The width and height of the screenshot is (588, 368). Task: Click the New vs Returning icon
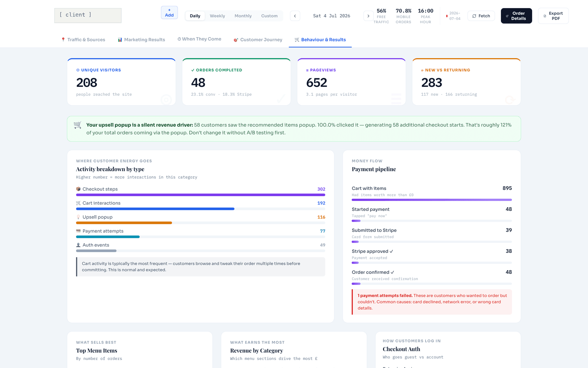[422, 70]
